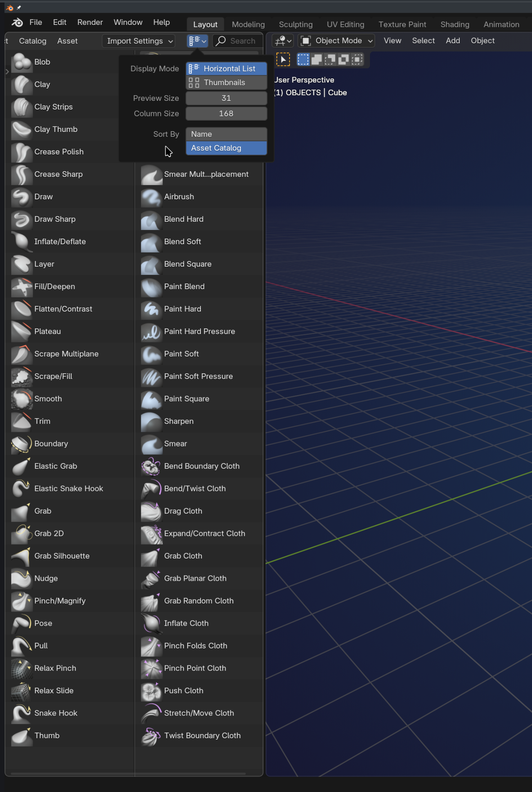This screenshot has width=532, height=792.
Task: Sort assets by Name
Action: [226, 134]
